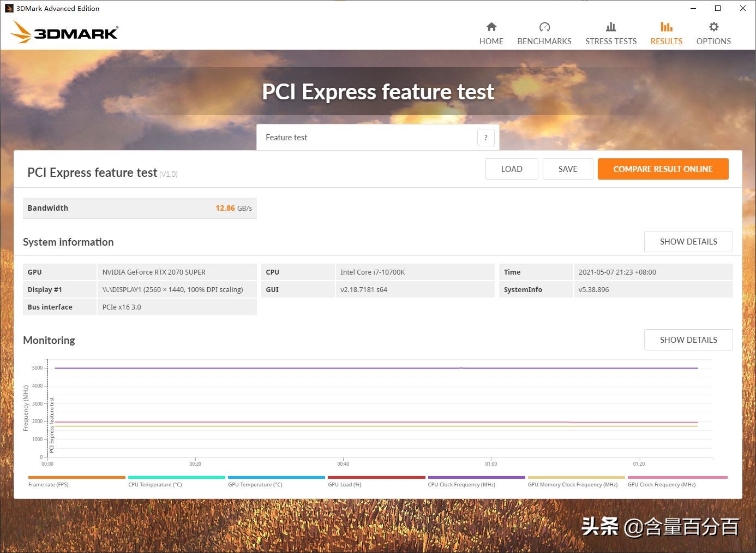Click the Home house icon

pos(491,27)
